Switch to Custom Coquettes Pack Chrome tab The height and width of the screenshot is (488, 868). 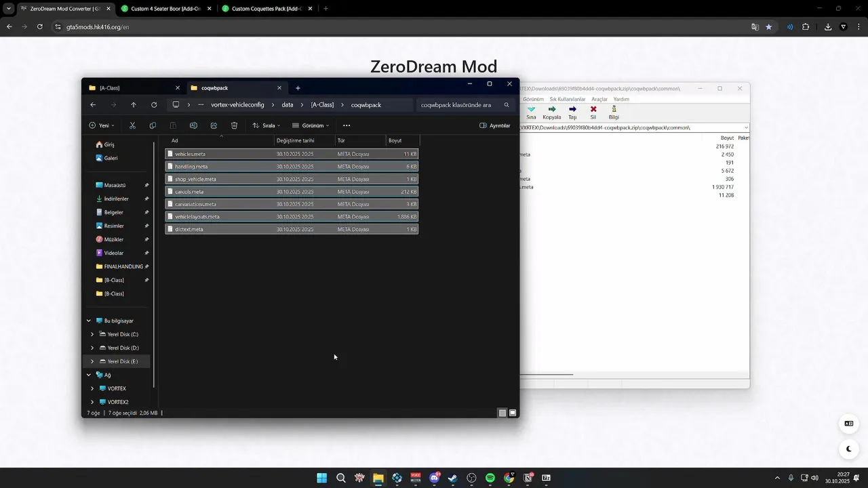267,9
